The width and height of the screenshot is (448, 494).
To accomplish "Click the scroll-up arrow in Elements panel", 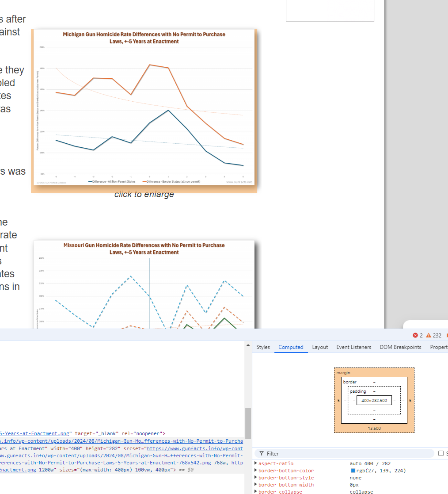I will (x=248, y=345).
